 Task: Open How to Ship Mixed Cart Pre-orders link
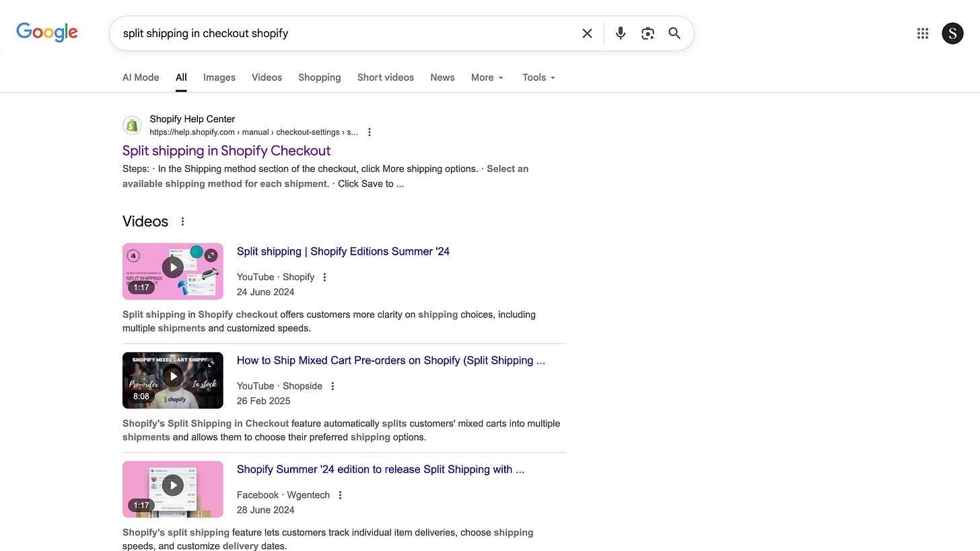point(391,360)
